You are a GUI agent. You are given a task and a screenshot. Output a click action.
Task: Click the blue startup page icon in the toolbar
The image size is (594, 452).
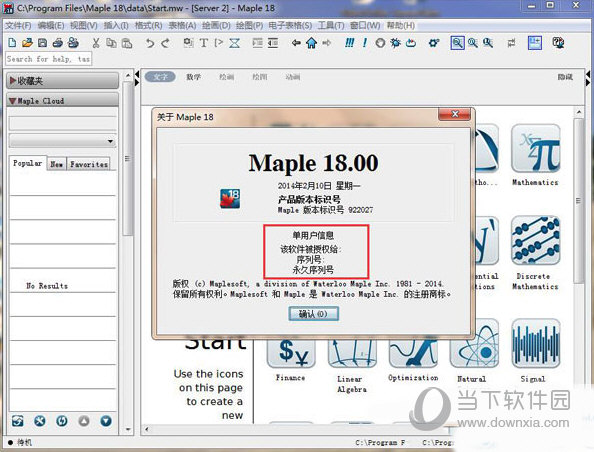point(535,43)
